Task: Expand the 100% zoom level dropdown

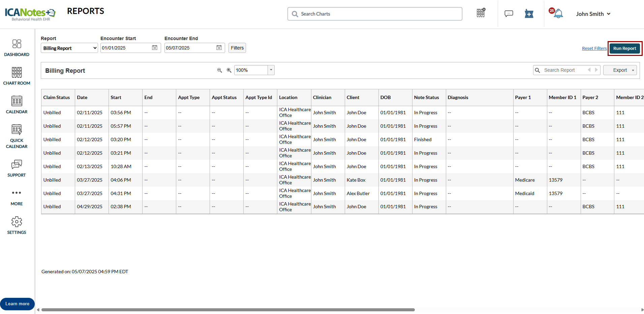Action: point(271,70)
